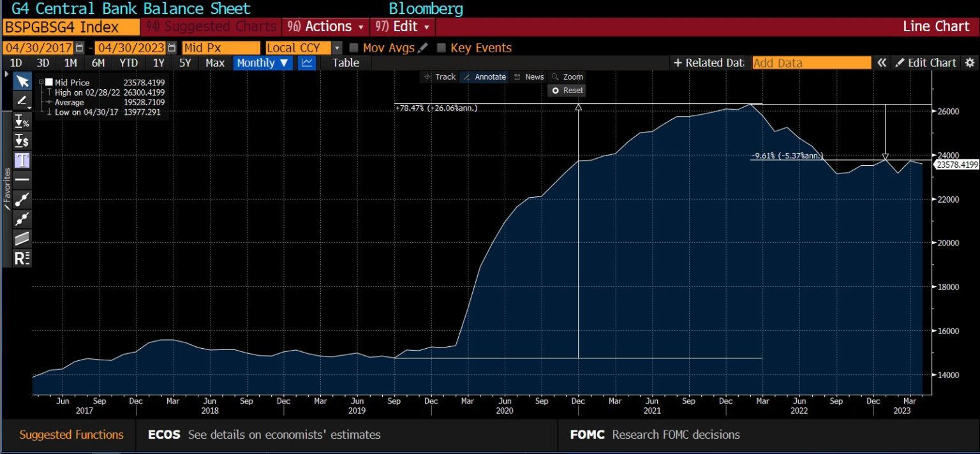Pick the dollar change measurement tool

pos(22,141)
